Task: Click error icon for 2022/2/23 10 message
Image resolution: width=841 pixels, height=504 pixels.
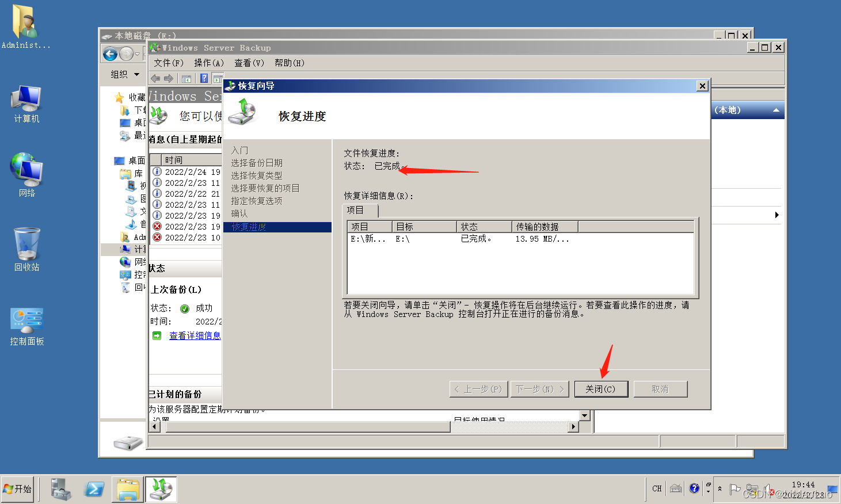Action: pyautogui.click(x=157, y=237)
